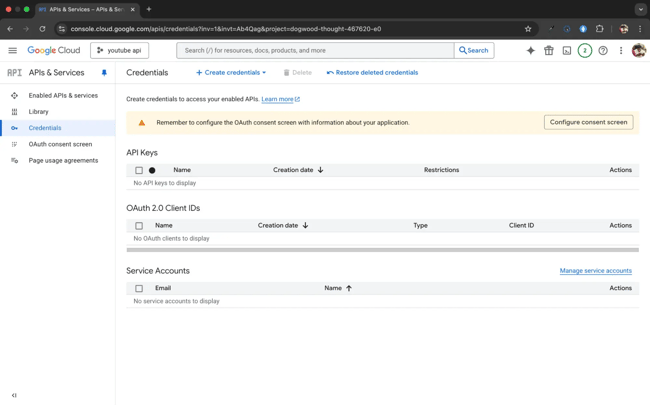Open the help question mark icon

pos(602,50)
